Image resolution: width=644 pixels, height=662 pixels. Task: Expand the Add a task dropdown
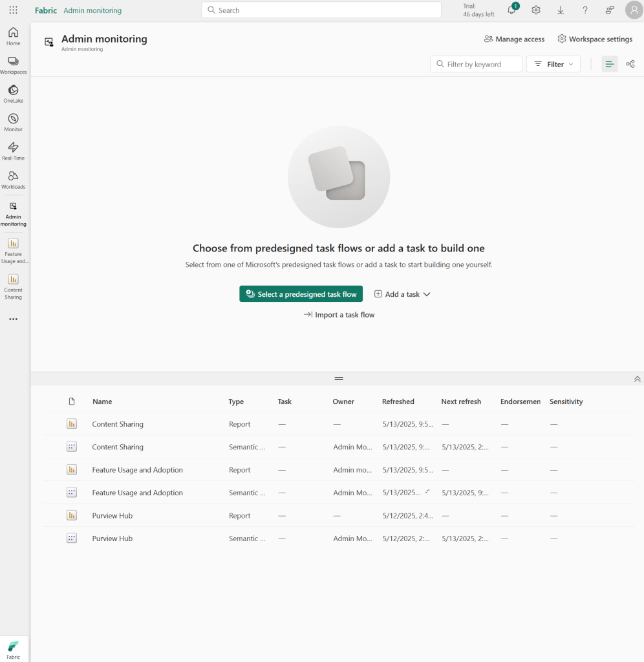[x=402, y=294]
